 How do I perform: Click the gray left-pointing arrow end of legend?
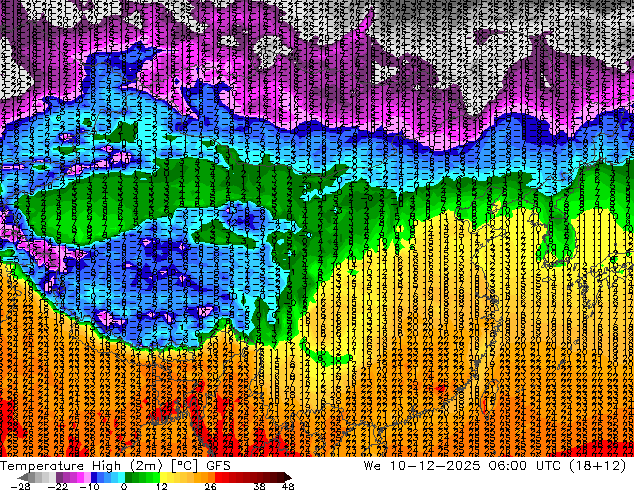(23, 477)
